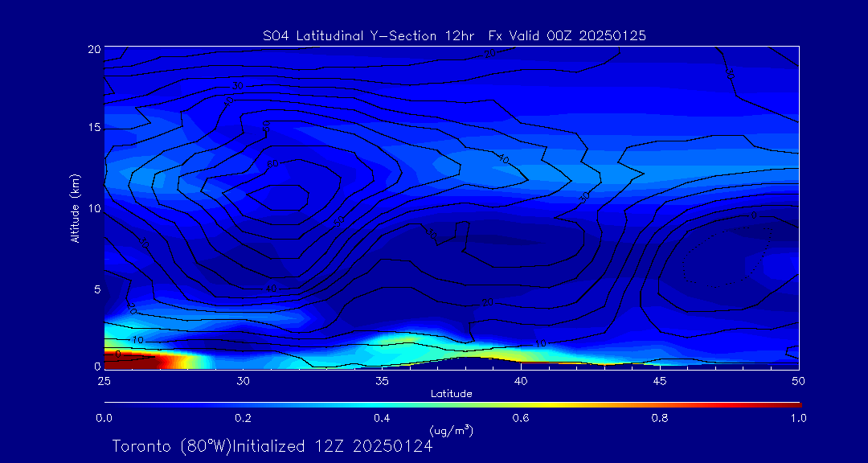Click altitude axis tick label "20"

click(x=93, y=49)
